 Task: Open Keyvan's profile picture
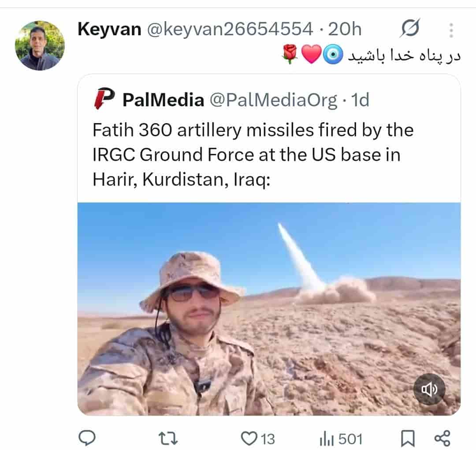[x=40, y=46]
